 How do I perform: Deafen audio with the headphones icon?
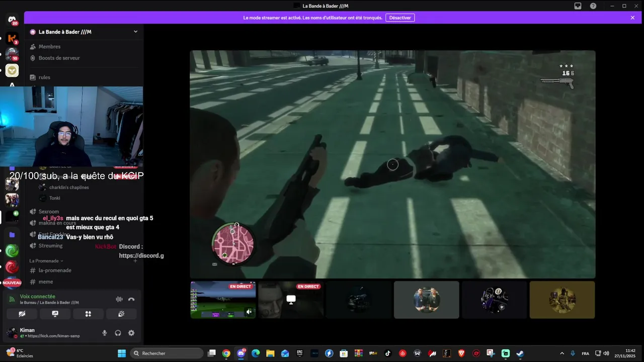(x=118, y=333)
